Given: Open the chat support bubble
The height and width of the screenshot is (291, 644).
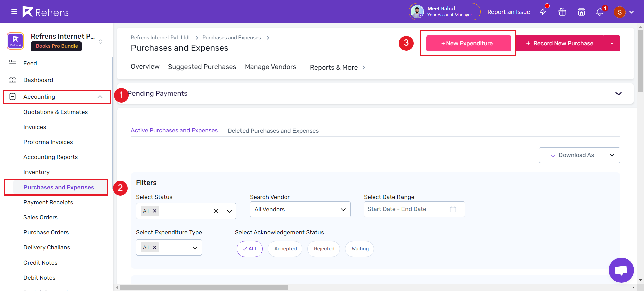Looking at the screenshot, I should click(x=621, y=270).
